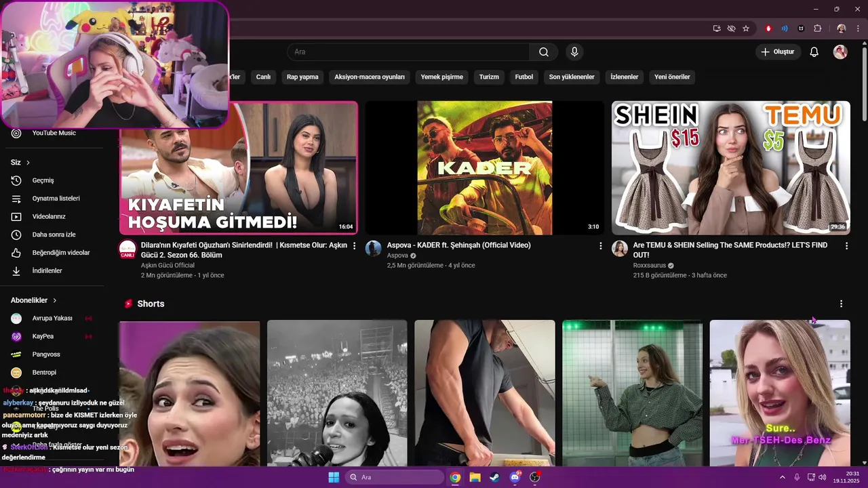Select the Son yüklenenler chip

572,77
